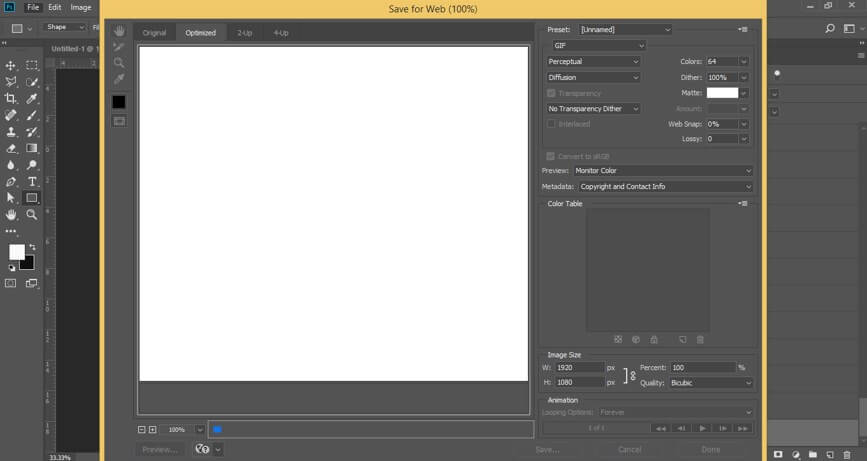
Task: Open the Preset dropdown
Action: [625, 30]
